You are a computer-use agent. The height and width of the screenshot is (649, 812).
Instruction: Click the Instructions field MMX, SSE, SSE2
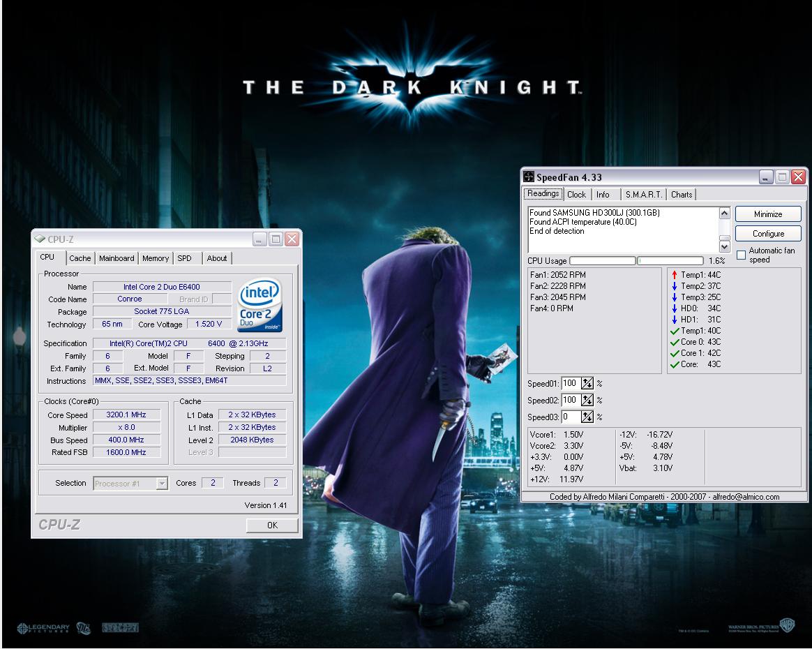[190, 380]
